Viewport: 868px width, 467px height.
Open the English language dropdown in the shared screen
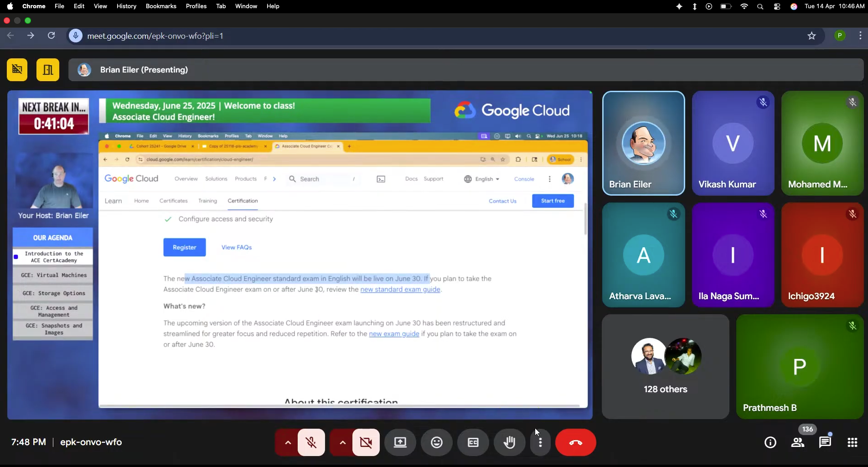coord(482,179)
